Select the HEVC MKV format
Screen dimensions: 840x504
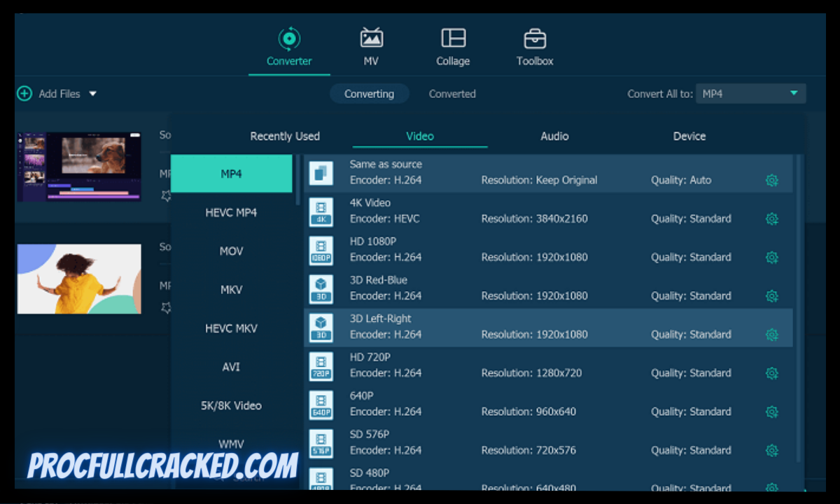(231, 328)
